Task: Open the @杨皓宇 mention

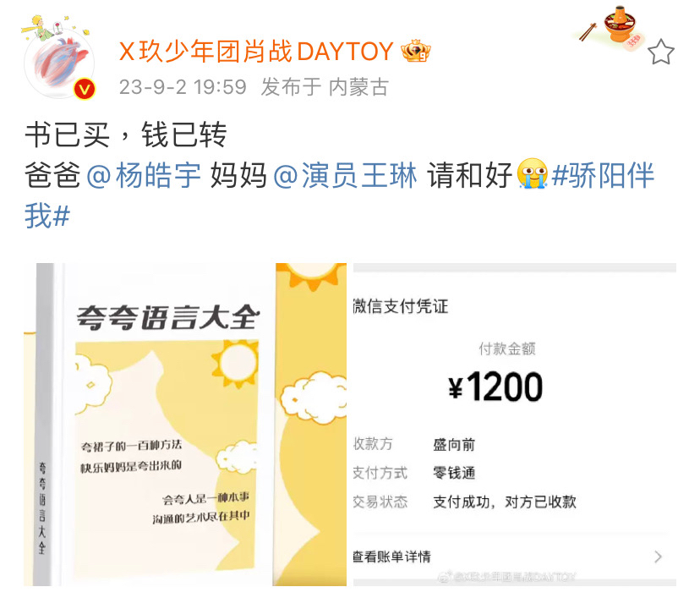Action: coord(144,174)
